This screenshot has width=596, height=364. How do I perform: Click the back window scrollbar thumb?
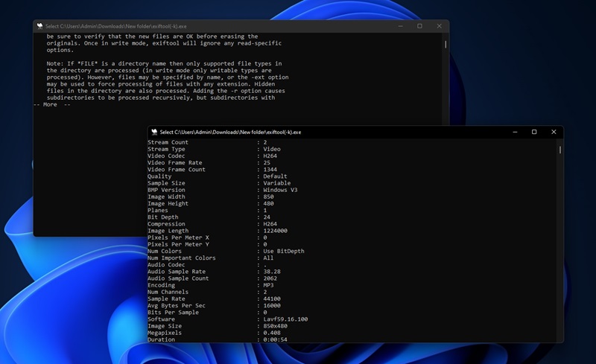446,45
